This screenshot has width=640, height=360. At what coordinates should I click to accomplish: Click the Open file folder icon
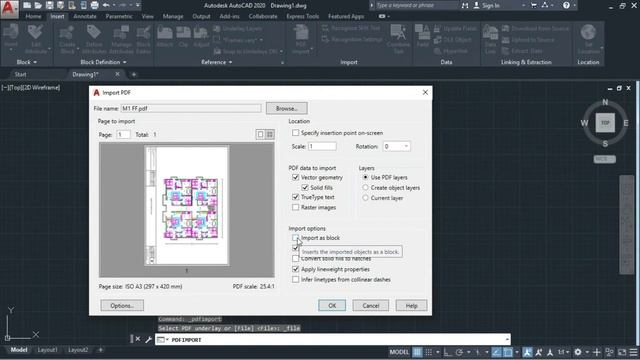[x=38, y=5]
